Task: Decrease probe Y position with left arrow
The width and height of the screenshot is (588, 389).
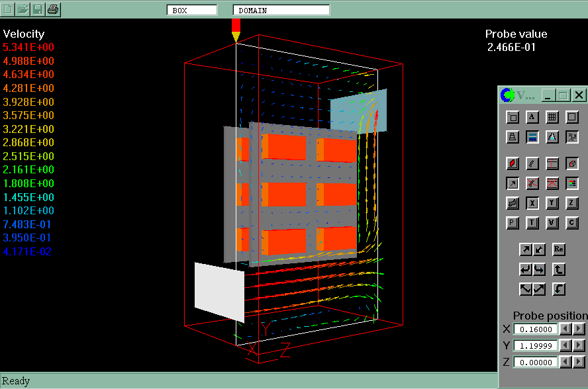Action: [x=565, y=345]
